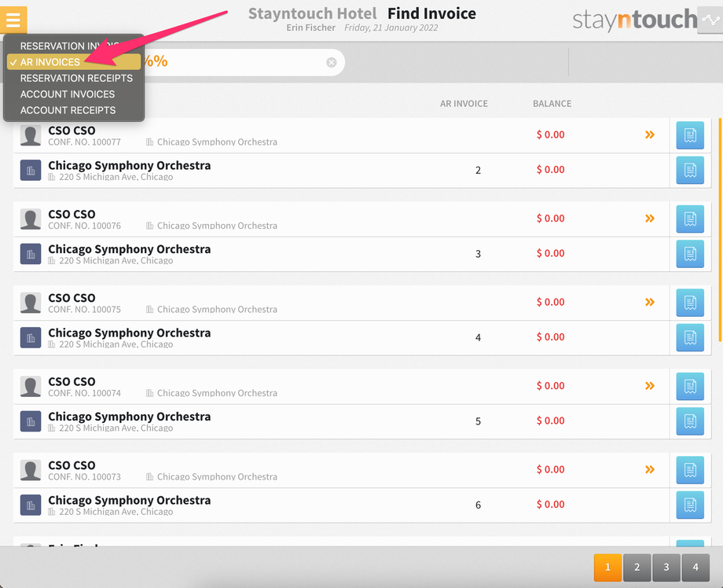Open invoice icon for CONF. NO. 100075
The height and width of the screenshot is (588, 723).
(690, 303)
